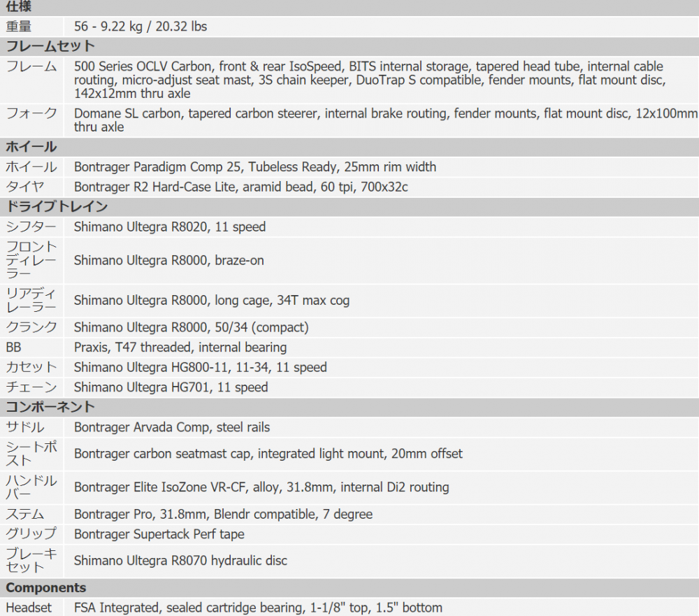This screenshot has height=616, width=699.
Task: Click the ホイール section header
Action: (x=31, y=147)
